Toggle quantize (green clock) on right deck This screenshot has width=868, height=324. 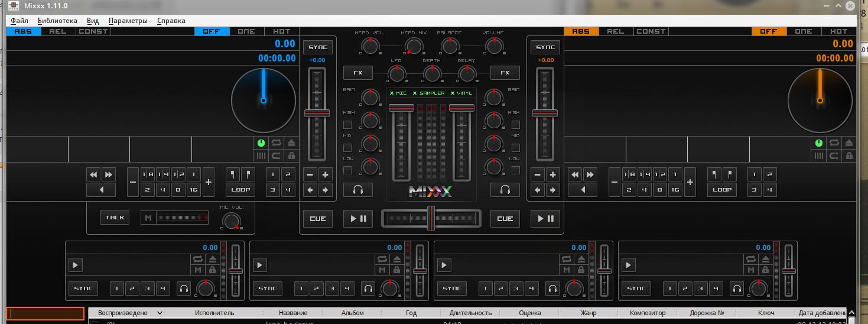(818, 142)
